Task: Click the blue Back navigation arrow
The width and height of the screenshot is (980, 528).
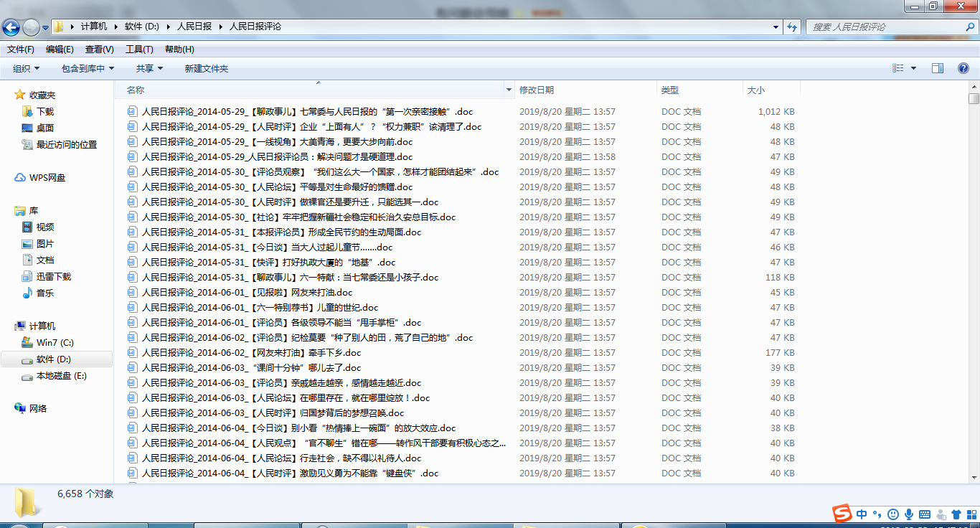Action: pos(11,27)
